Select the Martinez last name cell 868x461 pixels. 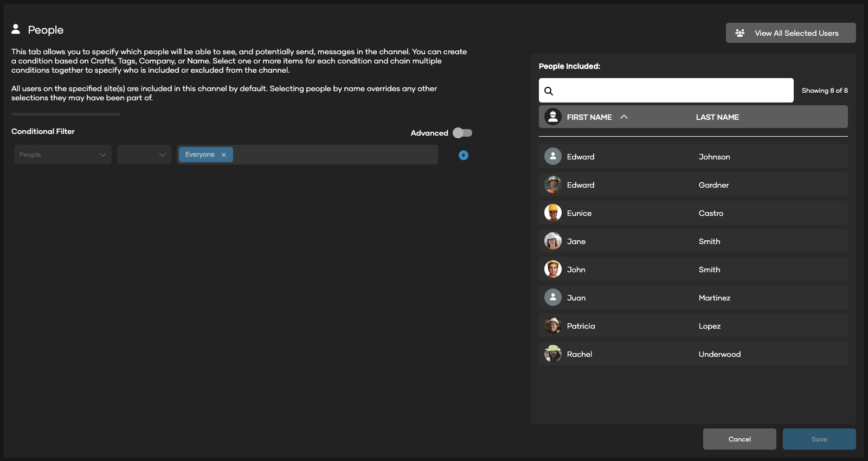point(715,298)
